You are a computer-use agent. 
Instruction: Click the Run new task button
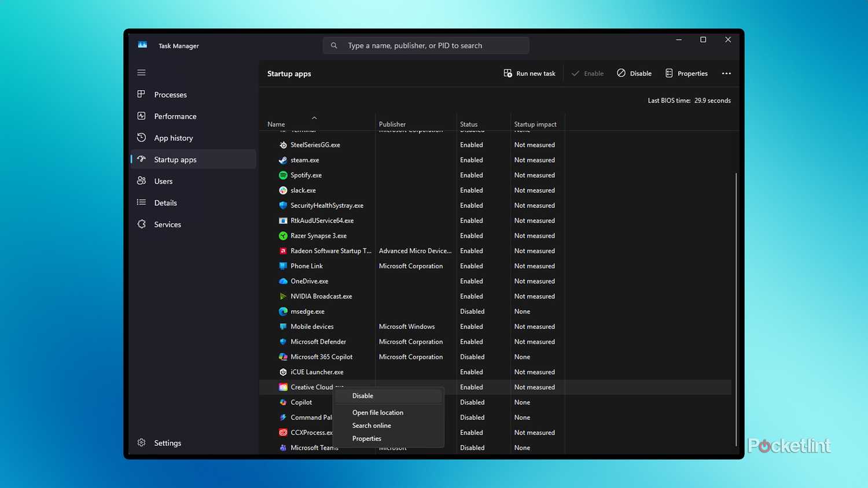(529, 73)
